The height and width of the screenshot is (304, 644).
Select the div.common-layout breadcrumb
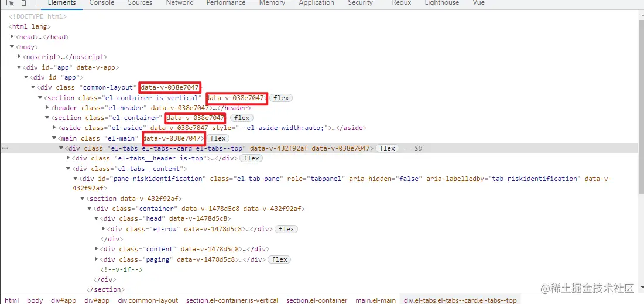pyautogui.click(x=148, y=300)
